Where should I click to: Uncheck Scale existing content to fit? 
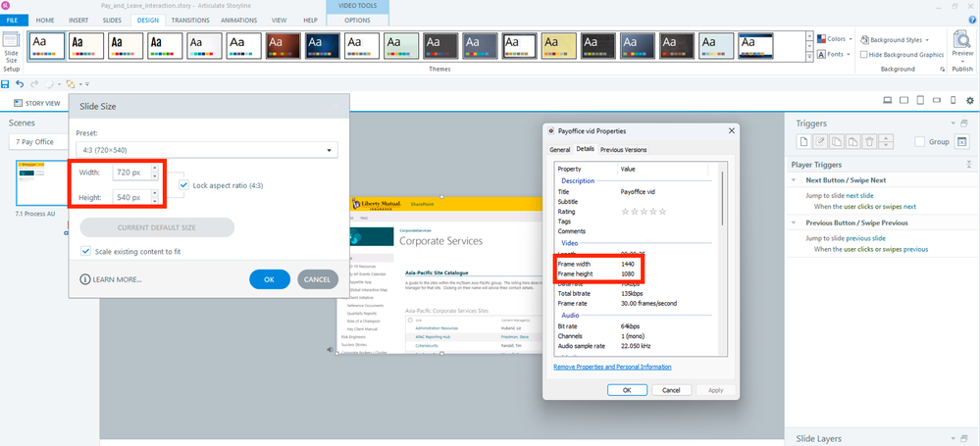(86, 251)
